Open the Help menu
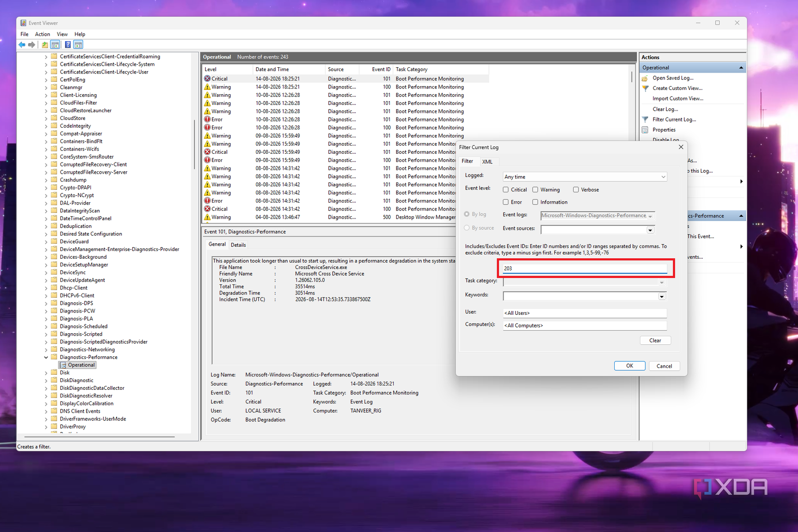Image resolution: width=798 pixels, height=532 pixels. (x=80, y=34)
